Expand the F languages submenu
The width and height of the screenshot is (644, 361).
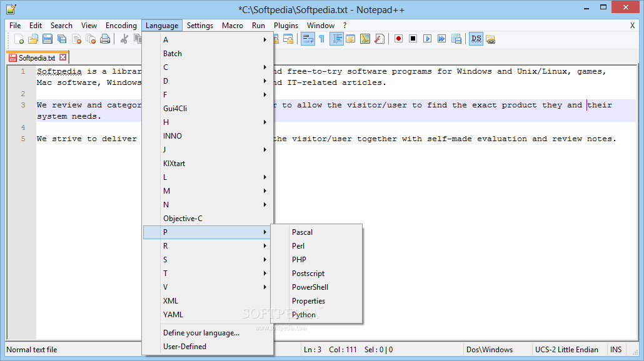click(x=208, y=95)
